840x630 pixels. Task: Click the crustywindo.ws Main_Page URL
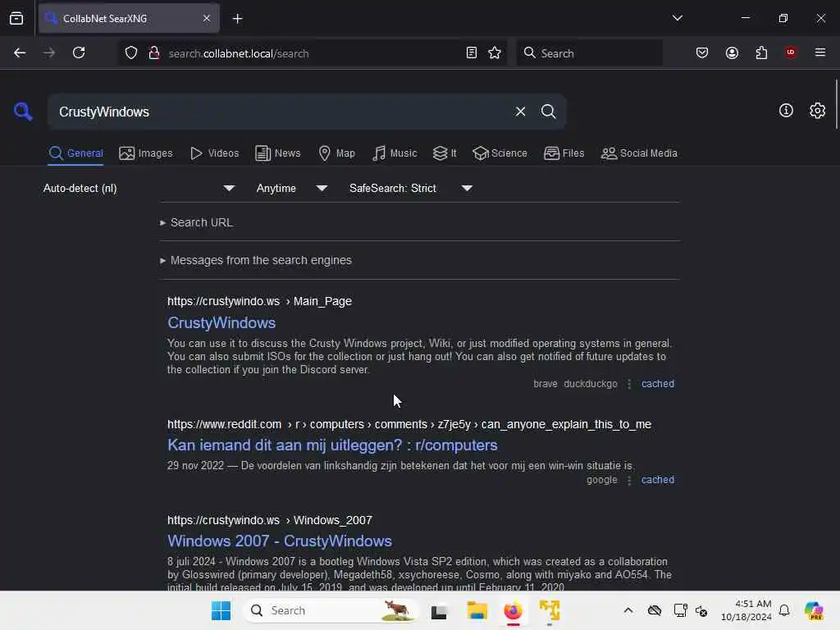click(x=259, y=302)
